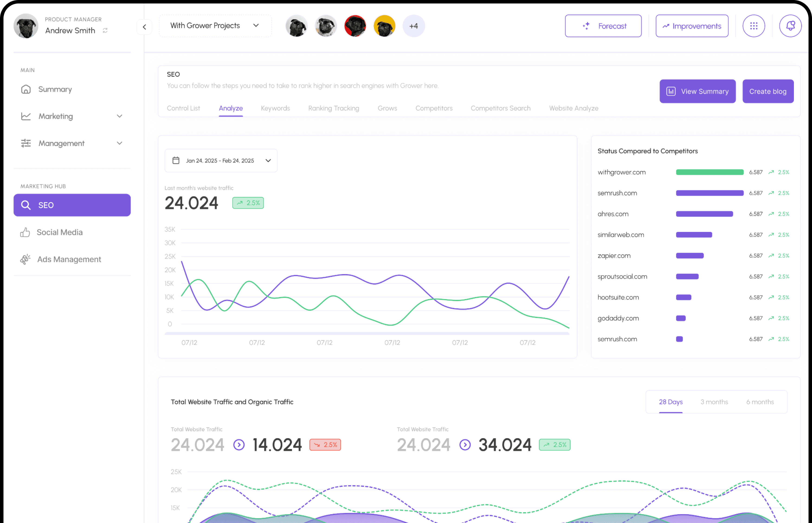The image size is (812, 523).
Task: Open Ads Management megaphone icon
Action: pos(25,260)
